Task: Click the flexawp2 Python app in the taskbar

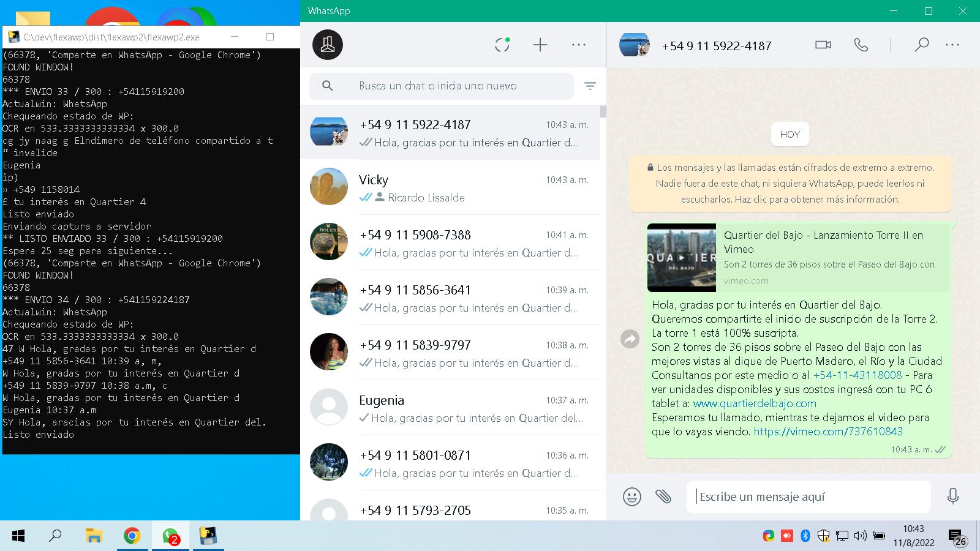Action: 209,536
